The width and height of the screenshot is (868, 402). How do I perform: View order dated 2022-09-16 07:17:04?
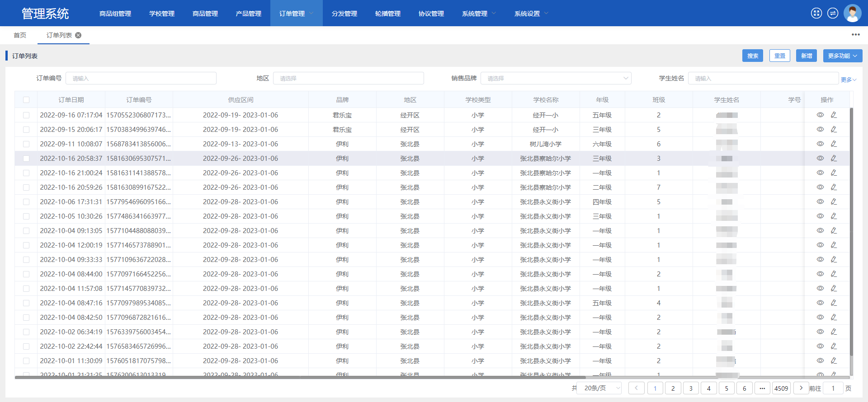pyautogui.click(x=820, y=115)
